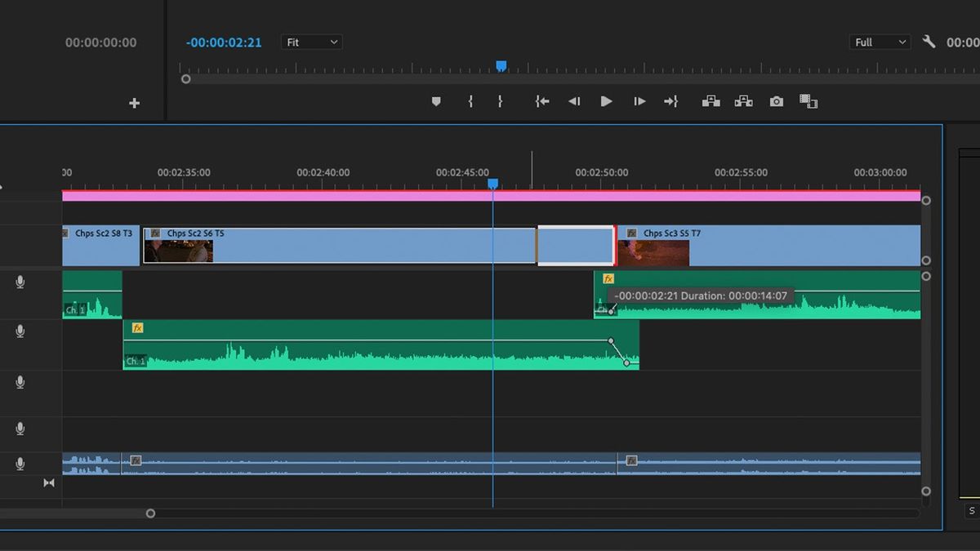The width and height of the screenshot is (980, 551).
Task: Open the Fit zoom level dropdown
Action: pos(311,42)
